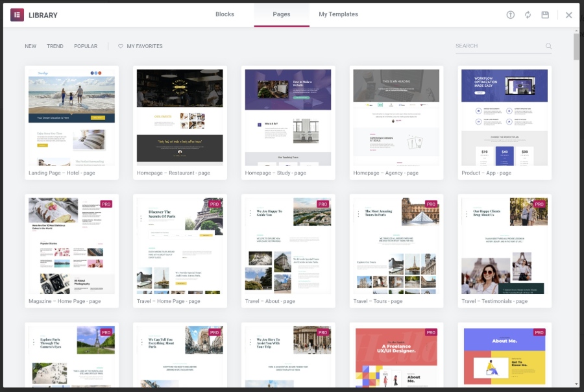Viewport: 584px width, 392px height.
Task: Click 'Product – App - page' title
Action: [x=487, y=173]
